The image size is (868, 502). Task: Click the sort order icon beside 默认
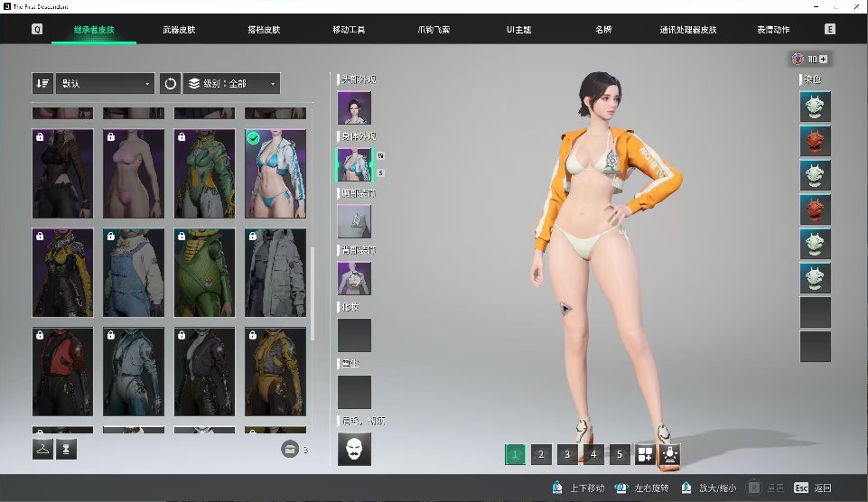(42, 84)
